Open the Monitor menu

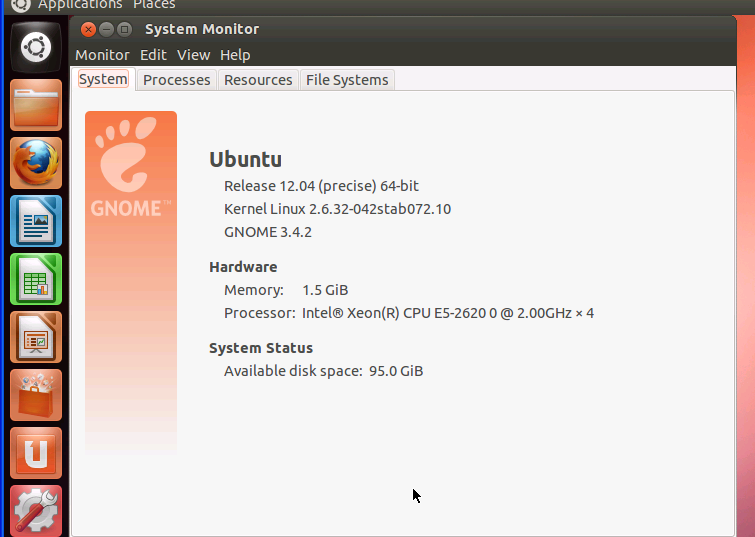point(102,55)
